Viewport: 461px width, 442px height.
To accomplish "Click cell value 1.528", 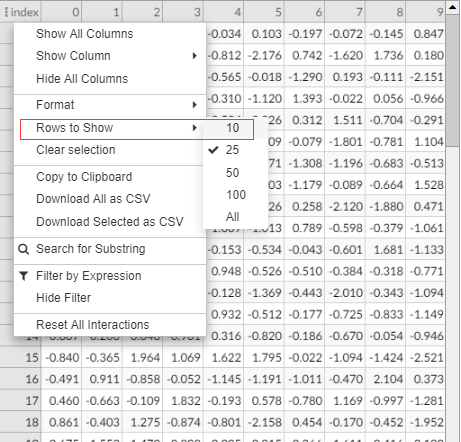I will (x=429, y=185).
